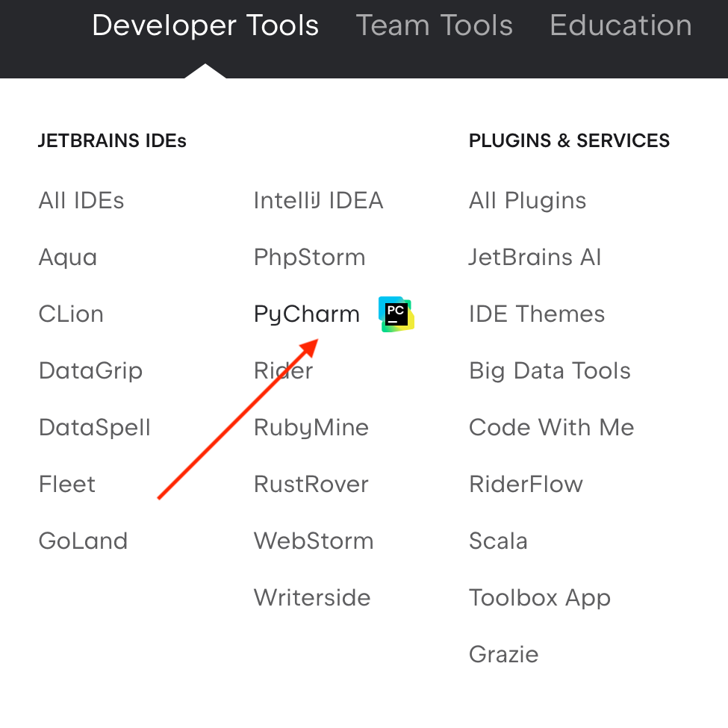Open the JetBrains AI link
Screen dimensions: 728x728
tap(535, 257)
